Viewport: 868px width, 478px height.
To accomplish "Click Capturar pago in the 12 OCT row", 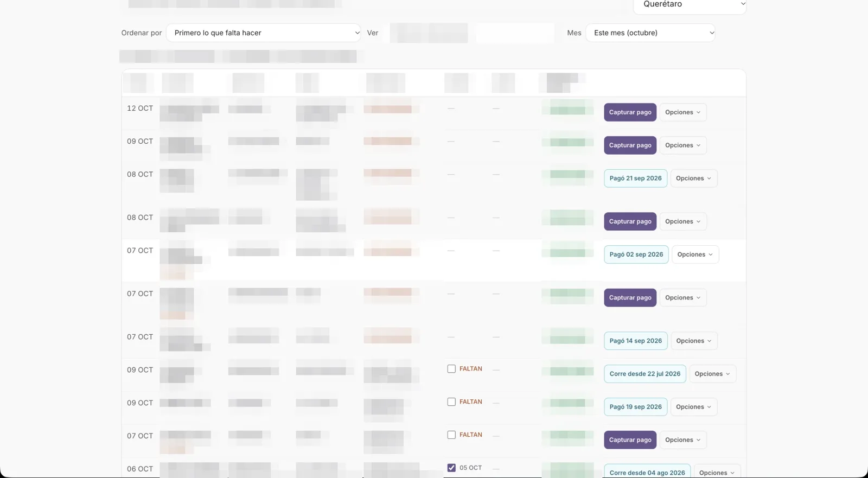I will (x=630, y=112).
